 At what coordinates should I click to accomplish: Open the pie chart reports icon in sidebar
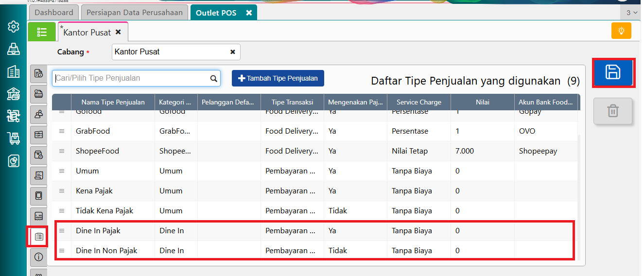coord(14,160)
